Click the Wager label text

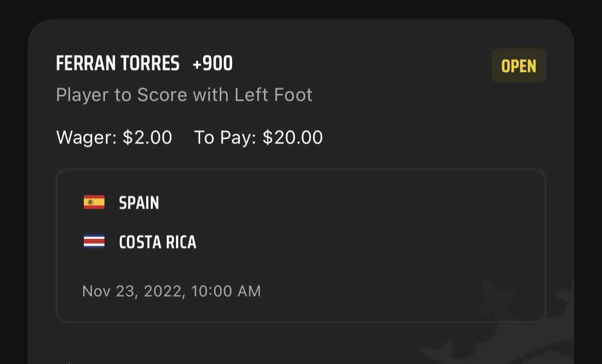pos(86,137)
